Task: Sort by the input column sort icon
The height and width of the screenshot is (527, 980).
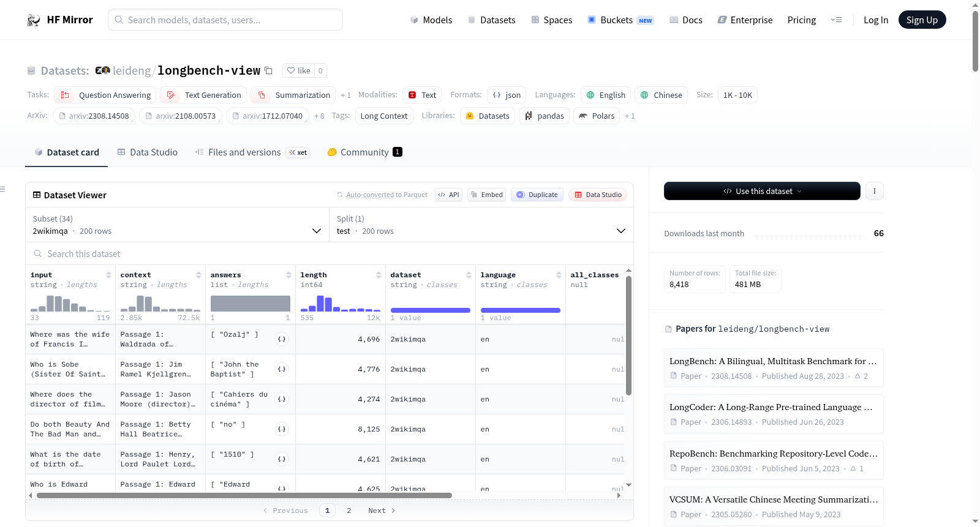Action: pos(108,275)
